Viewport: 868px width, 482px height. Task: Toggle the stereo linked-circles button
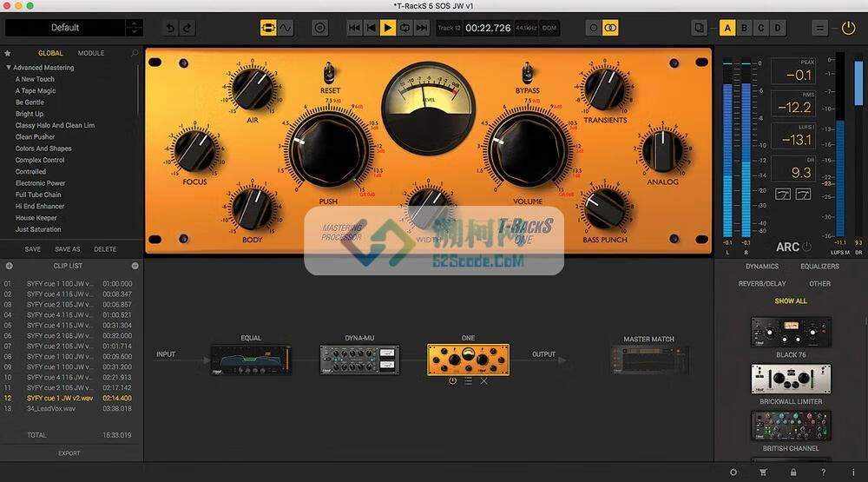(x=610, y=28)
